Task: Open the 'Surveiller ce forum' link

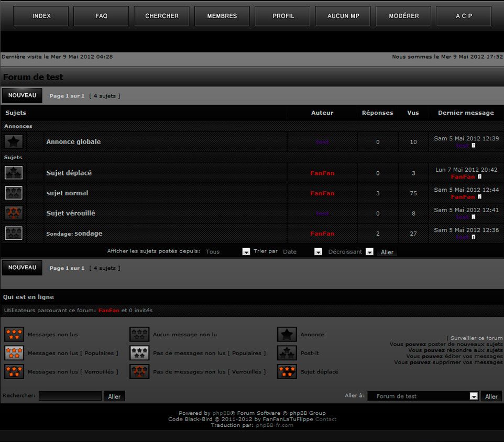Action: click(x=476, y=338)
